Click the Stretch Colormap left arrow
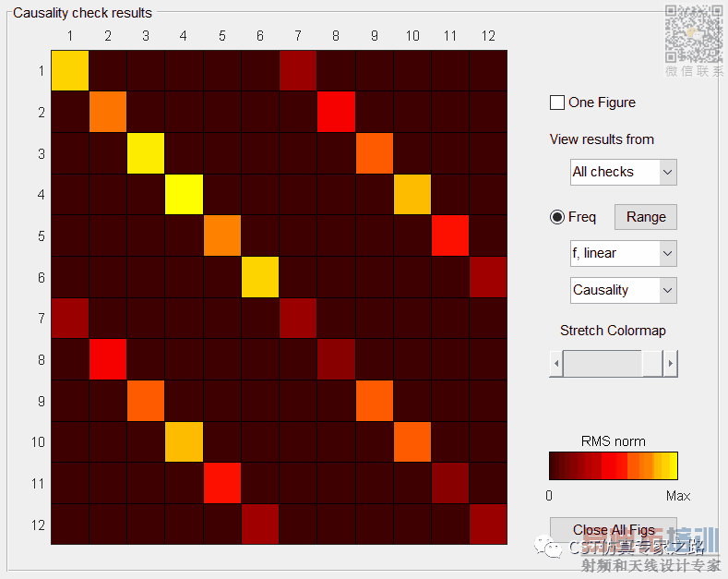The height and width of the screenshot is (579, 728). 556,364
